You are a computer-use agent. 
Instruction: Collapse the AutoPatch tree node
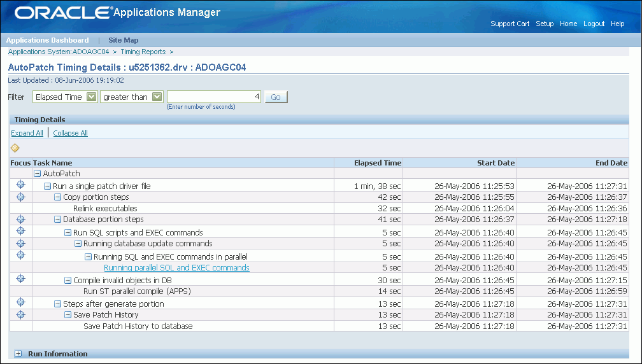37,174
